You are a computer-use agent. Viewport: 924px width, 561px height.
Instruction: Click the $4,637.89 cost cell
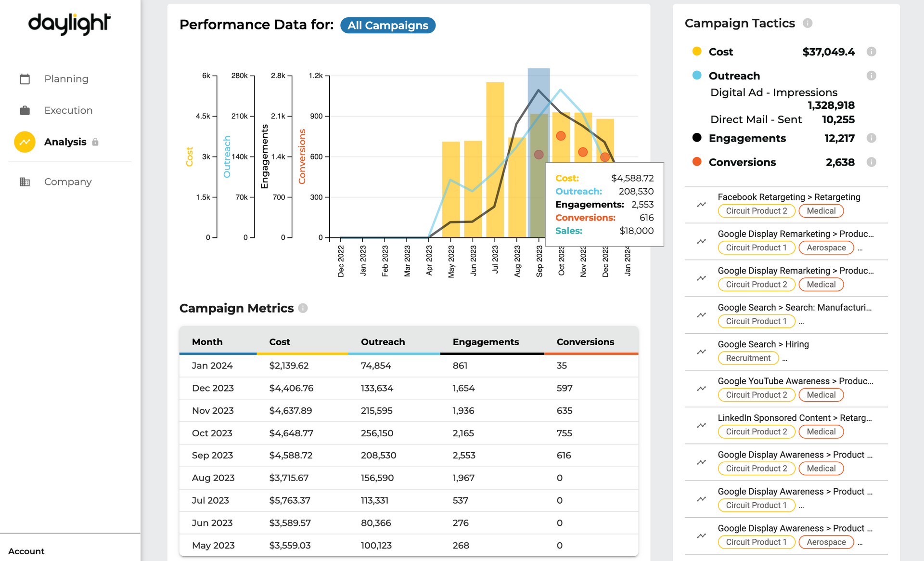point(291,411)
